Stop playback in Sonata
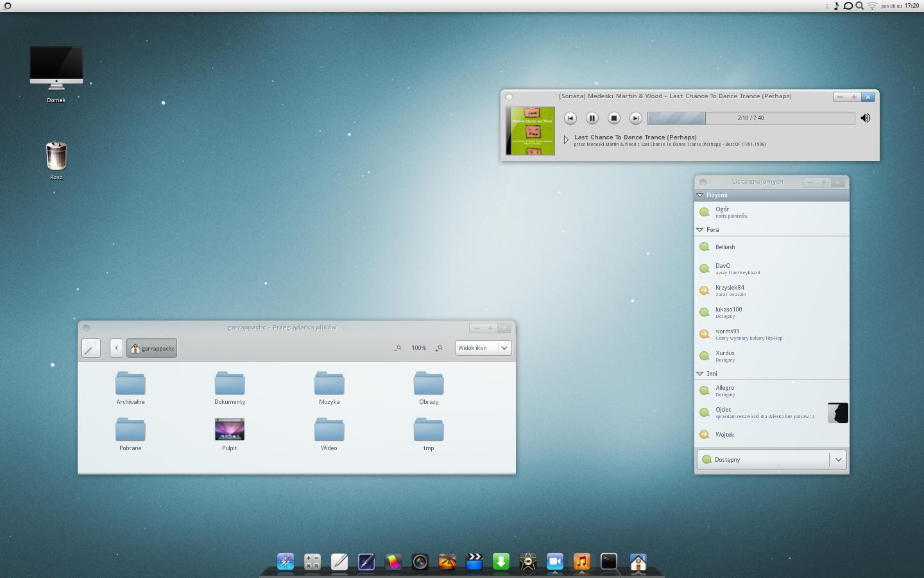Viewport: 924px width, 578px height. (x=614, y=118)
